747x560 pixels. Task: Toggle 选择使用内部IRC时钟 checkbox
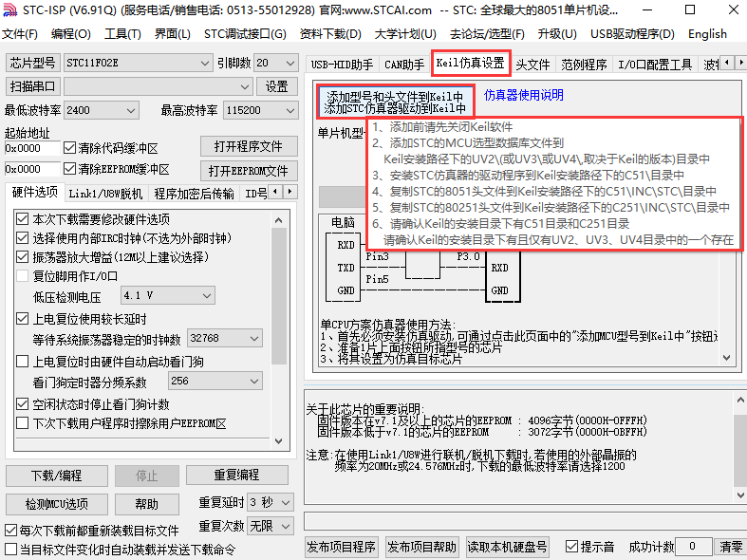[23, 238]
